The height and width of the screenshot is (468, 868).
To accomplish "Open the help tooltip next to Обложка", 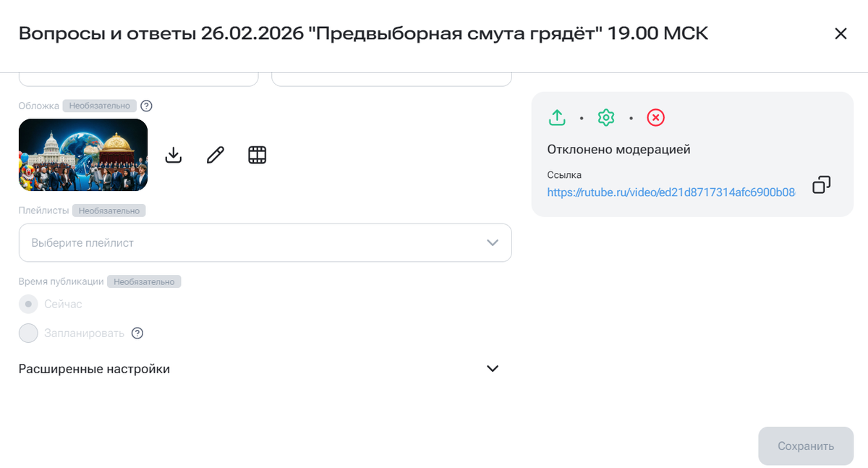I will 147,106.
